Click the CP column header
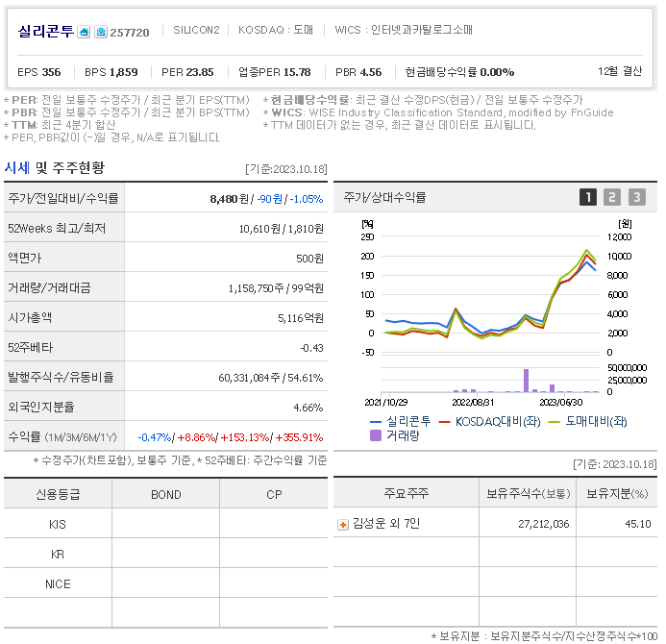 point(274,495)
